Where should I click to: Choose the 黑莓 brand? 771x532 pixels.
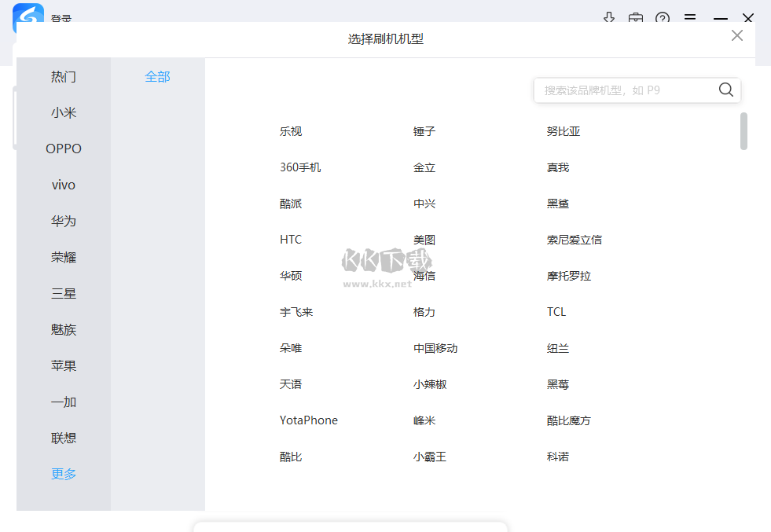point(557,384)
